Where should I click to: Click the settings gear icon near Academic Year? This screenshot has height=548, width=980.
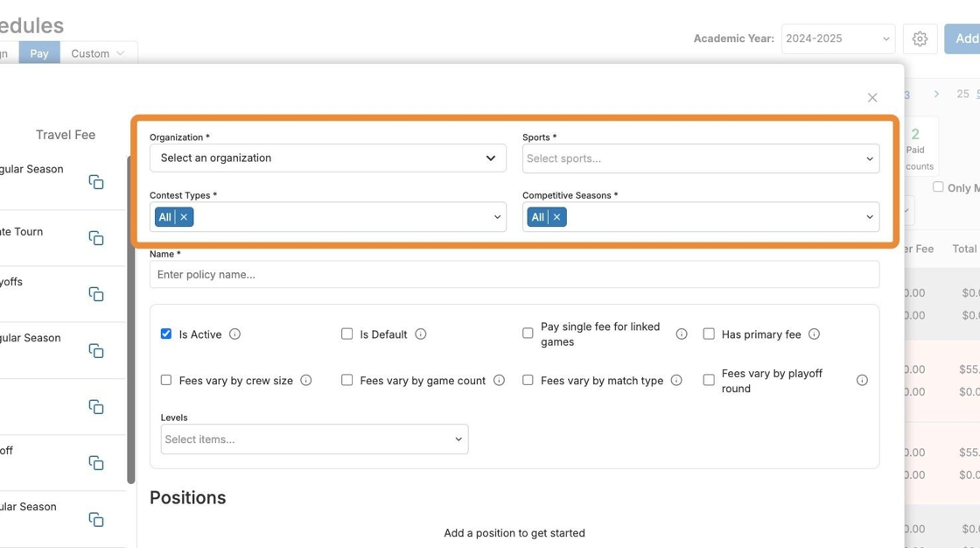(920, 39)
